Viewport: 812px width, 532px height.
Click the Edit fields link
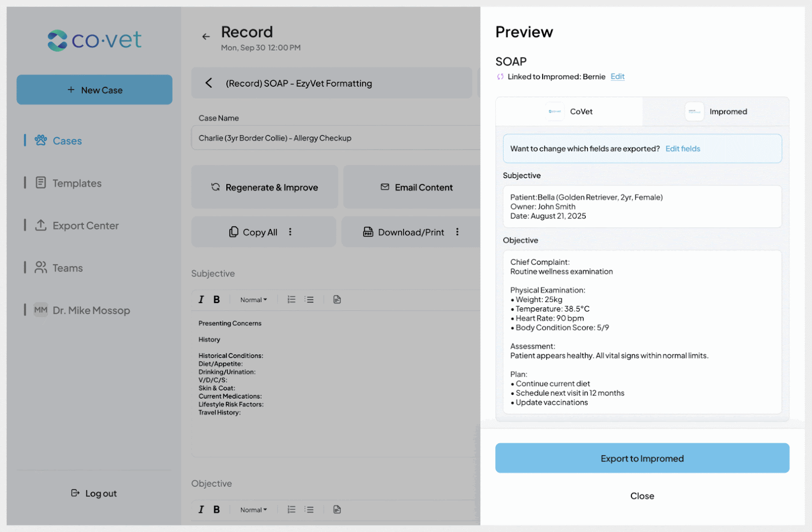coord(683,149)
